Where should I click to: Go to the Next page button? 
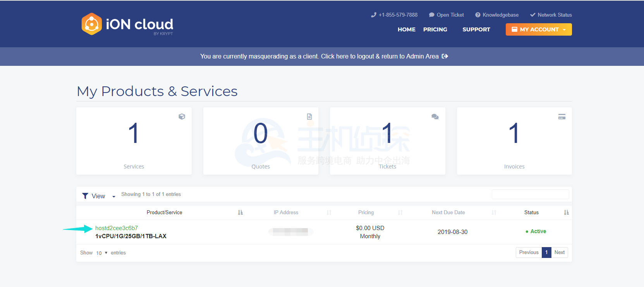point(559,253)
